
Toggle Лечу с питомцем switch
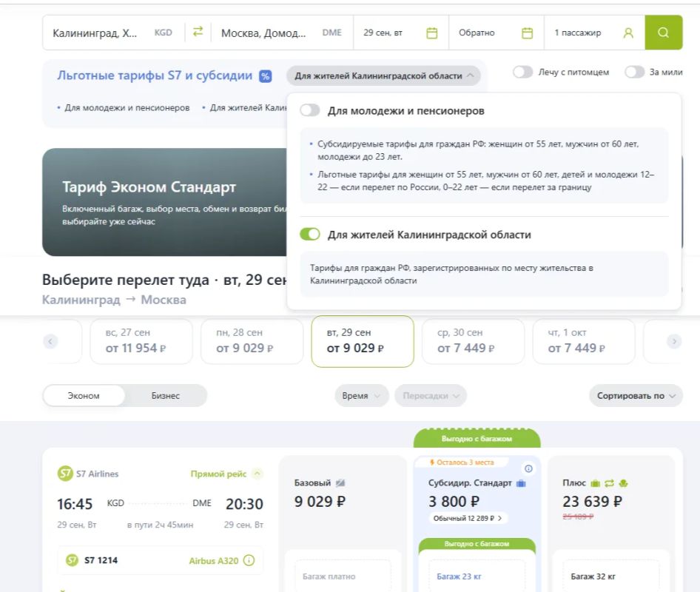(522, 72)
